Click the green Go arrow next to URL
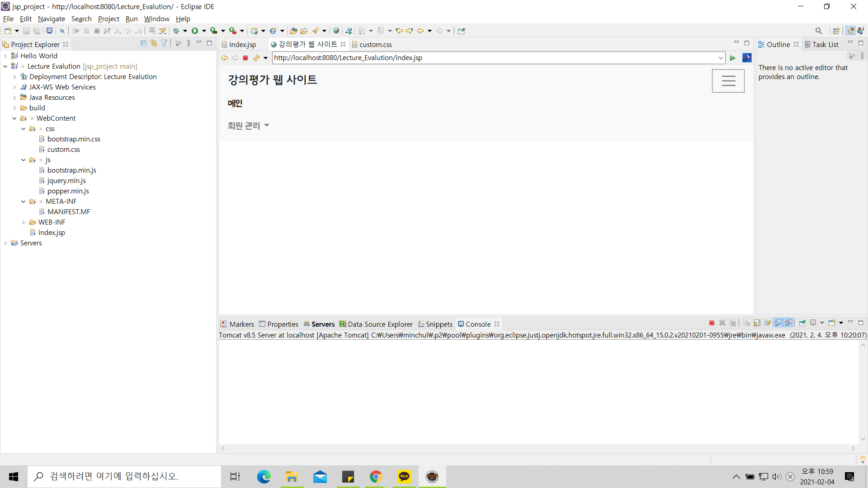 coord(733,58)
